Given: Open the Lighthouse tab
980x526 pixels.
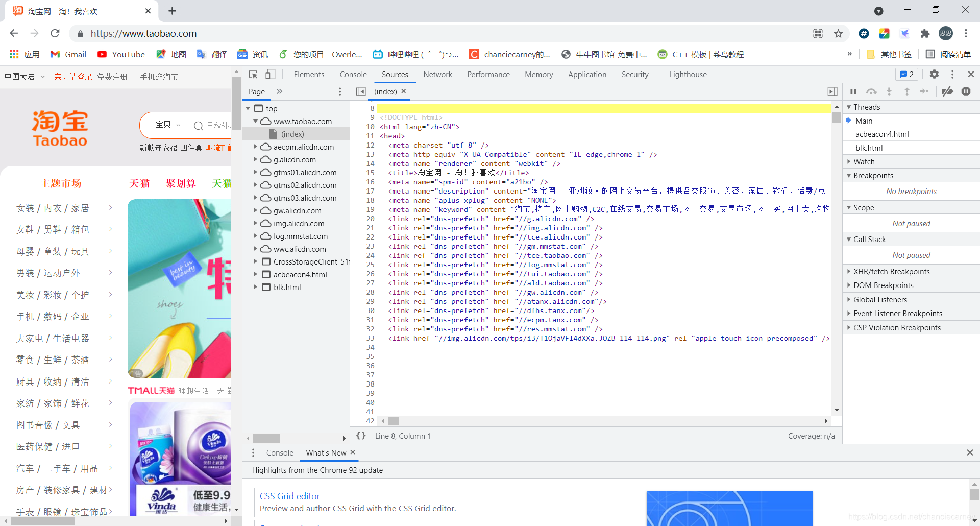Looking at the screenshot, I should point(688,75).
